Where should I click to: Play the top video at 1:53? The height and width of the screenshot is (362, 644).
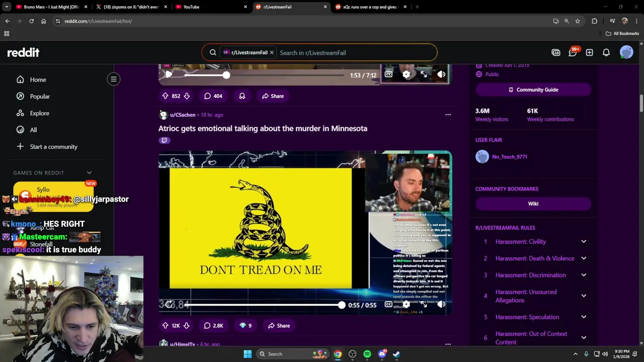tap(169, 74)
